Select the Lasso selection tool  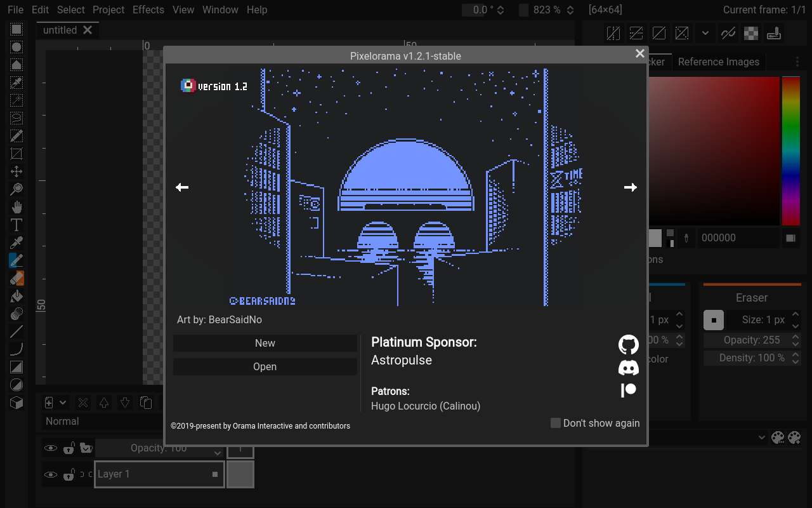[x=16, y=118]
